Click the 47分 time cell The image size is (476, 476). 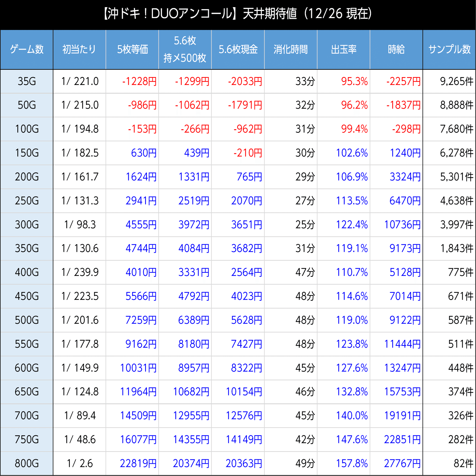click(x=305, y=272)
